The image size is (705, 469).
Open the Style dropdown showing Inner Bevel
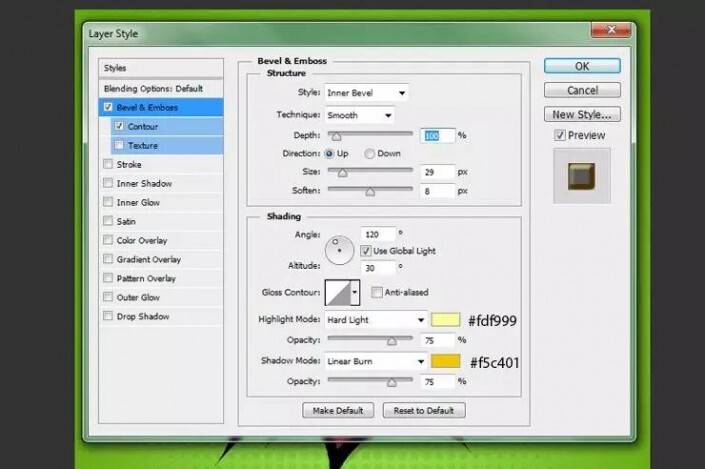tap(366, 93)
